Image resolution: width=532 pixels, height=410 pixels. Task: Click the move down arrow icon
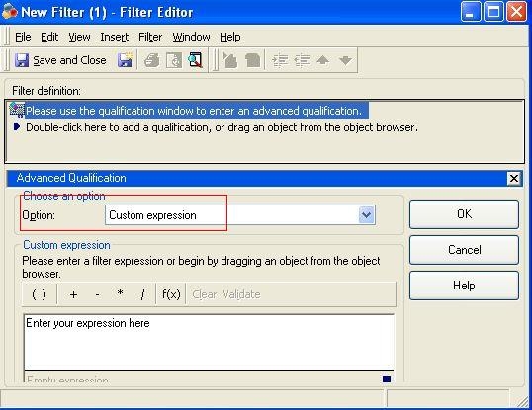coord(345,60)
